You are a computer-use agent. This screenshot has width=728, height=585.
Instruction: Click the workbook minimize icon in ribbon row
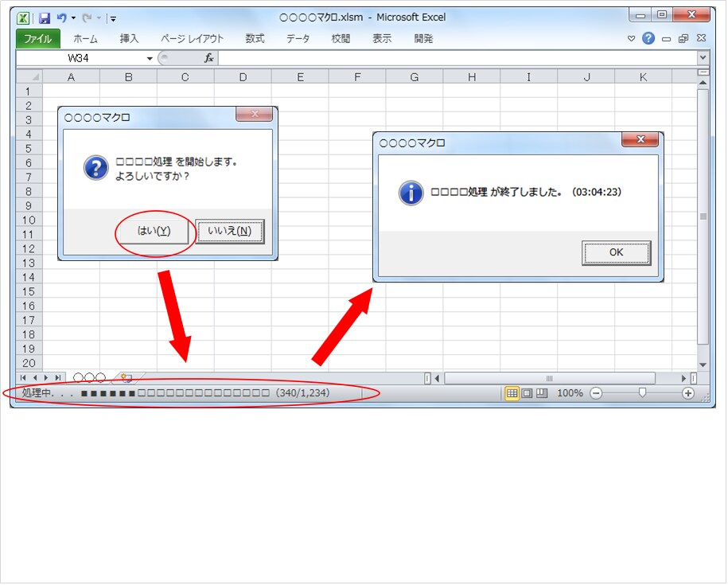point(666,39)
